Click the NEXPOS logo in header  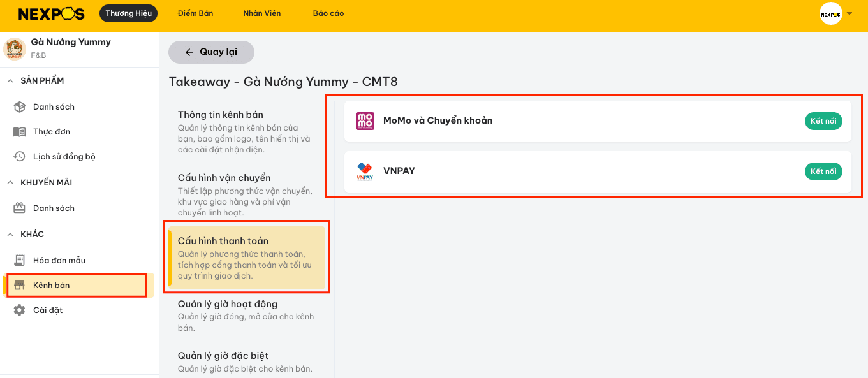51,13
